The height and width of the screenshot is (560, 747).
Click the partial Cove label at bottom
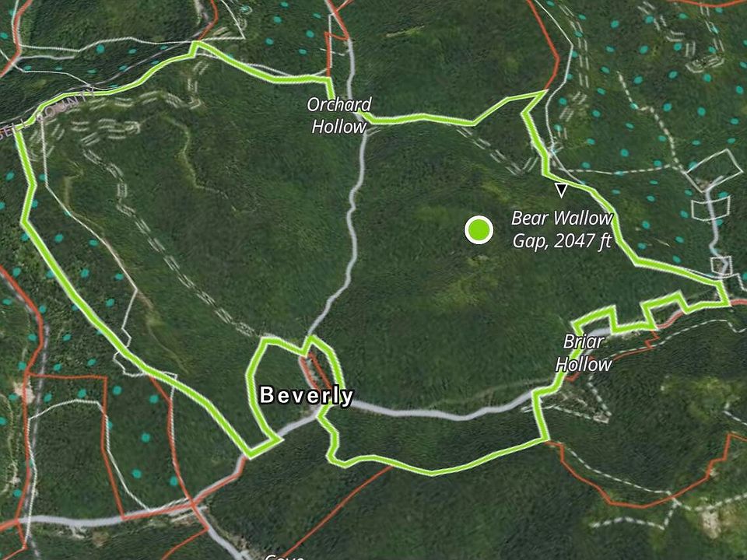[285, 557]
